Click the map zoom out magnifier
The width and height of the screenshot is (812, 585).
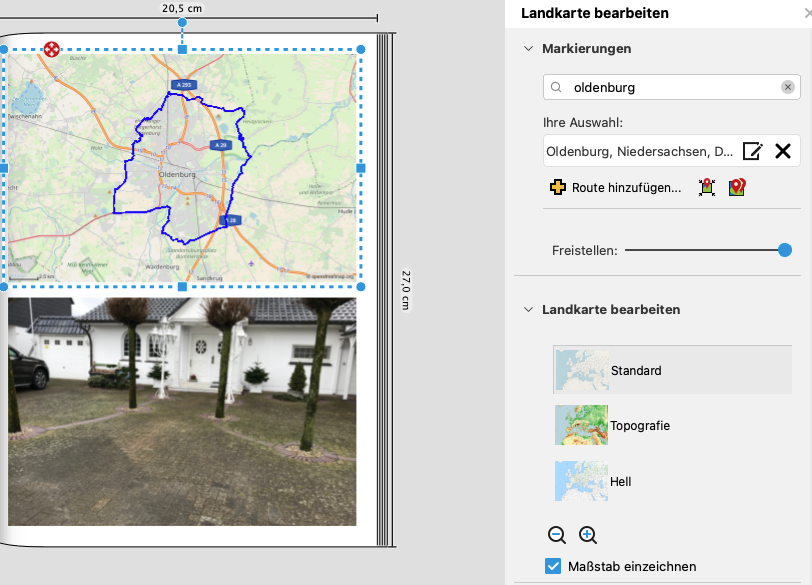click(557, 535)
